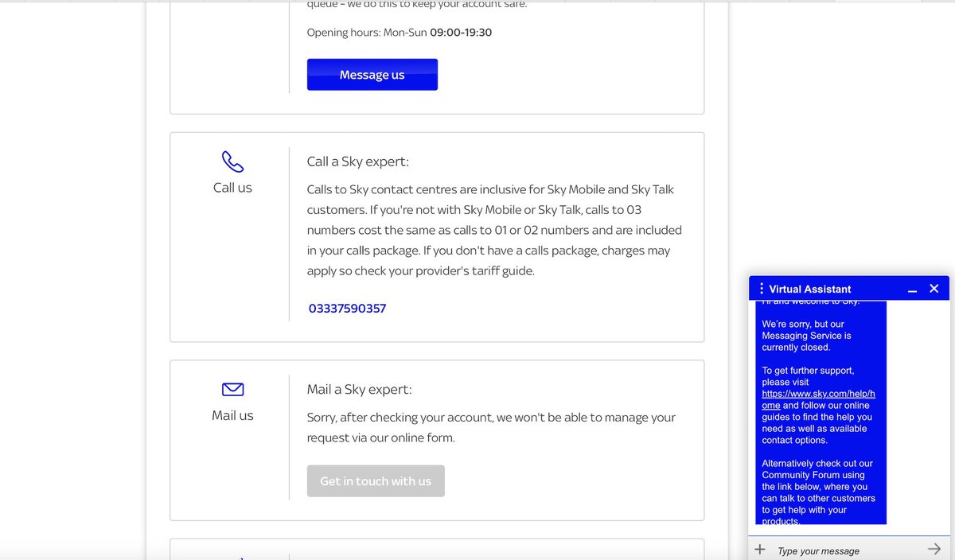Click 'Messaging Service is currently closed' message

point(806,336)
